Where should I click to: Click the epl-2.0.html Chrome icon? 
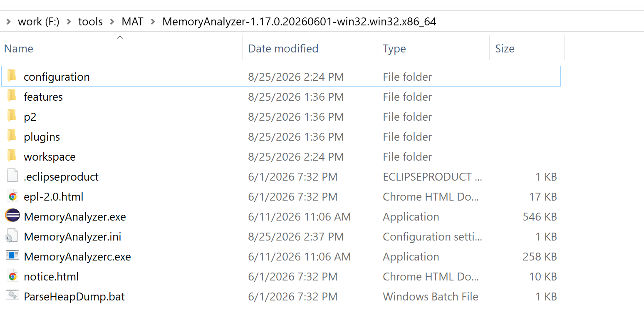pos(12,196)
